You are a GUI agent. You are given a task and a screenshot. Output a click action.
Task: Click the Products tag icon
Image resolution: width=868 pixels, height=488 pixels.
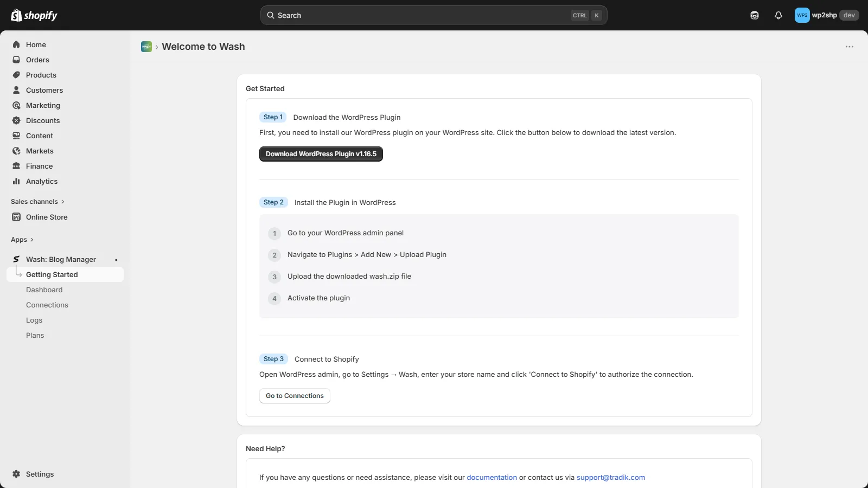[x=16, y=75]
